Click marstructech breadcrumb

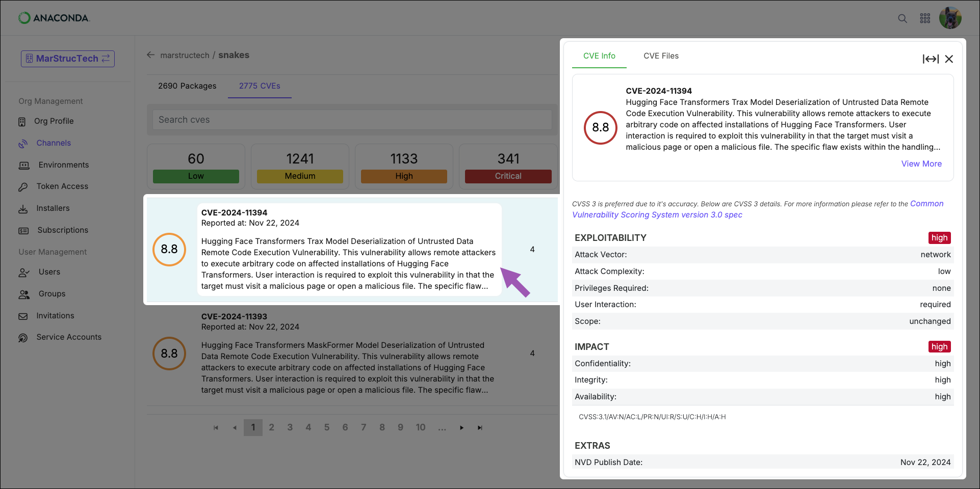pyautogui.click(x=185, y=55)
